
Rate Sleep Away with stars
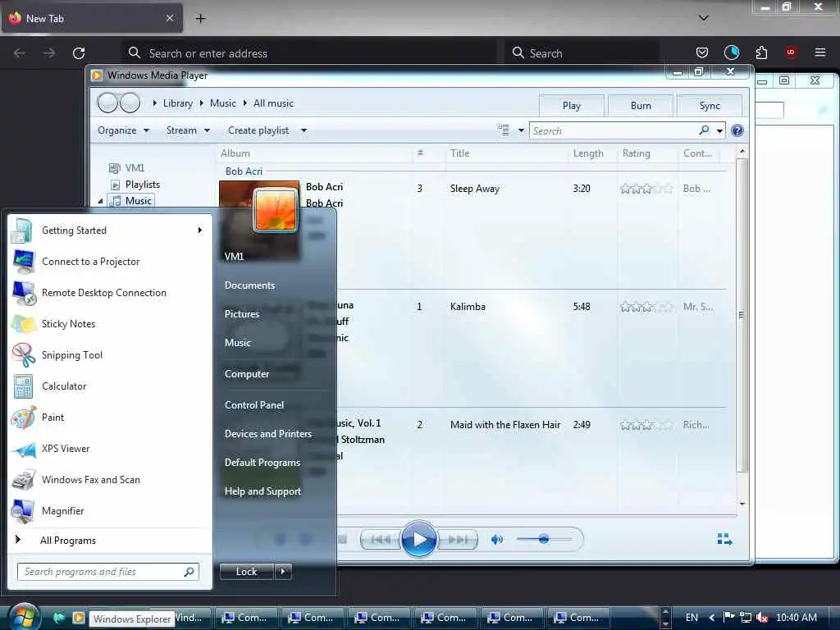[646, 189]
